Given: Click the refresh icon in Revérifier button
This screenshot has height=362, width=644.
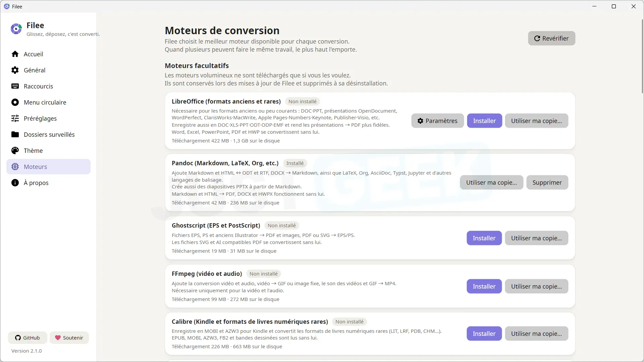Looking at the screenshot, I should 537,39.
